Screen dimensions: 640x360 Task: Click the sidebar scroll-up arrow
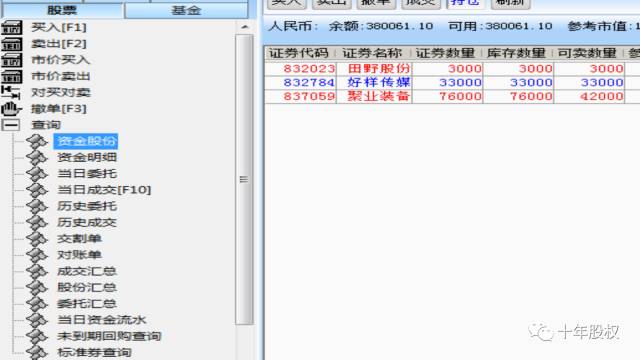tap(244, 27)
